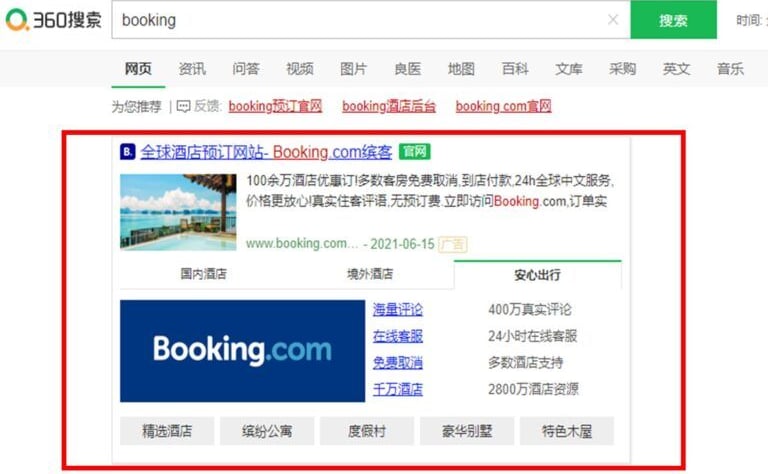The width and height of the screenshot is (768, 474).
Task: Click the feedback speech bubble icon
Action: [x=183, y=106]
